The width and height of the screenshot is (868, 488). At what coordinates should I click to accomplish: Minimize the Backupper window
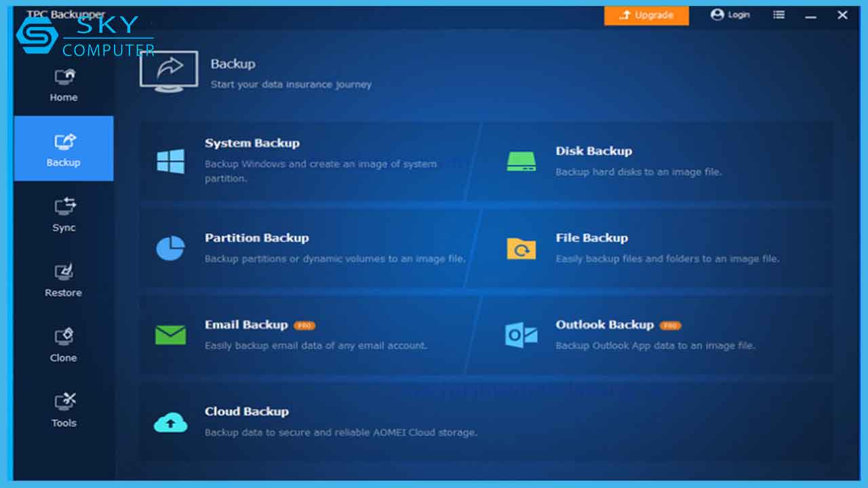tap(810, 15)
